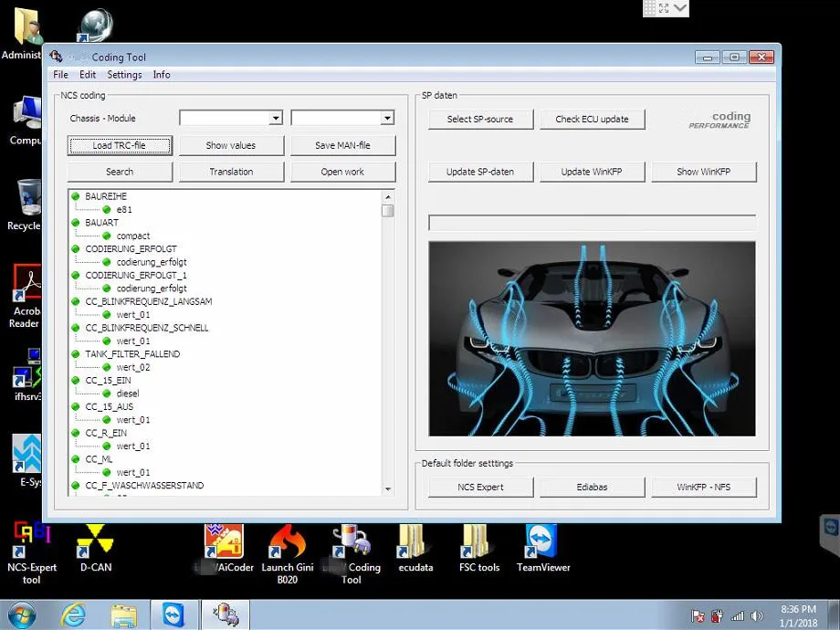Select the CC_15_AUS tree node
840x630 pixels.
(x=110, y=406)
